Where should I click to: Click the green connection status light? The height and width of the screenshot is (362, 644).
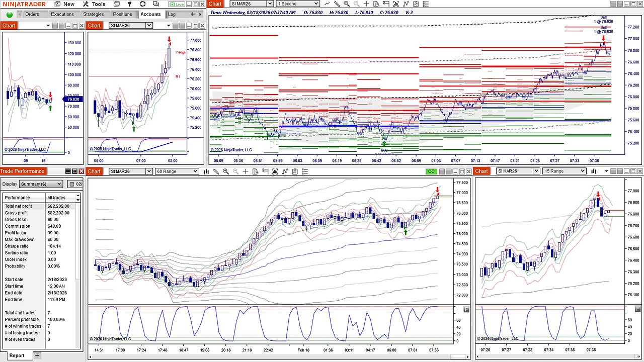(x=10, y=15)
